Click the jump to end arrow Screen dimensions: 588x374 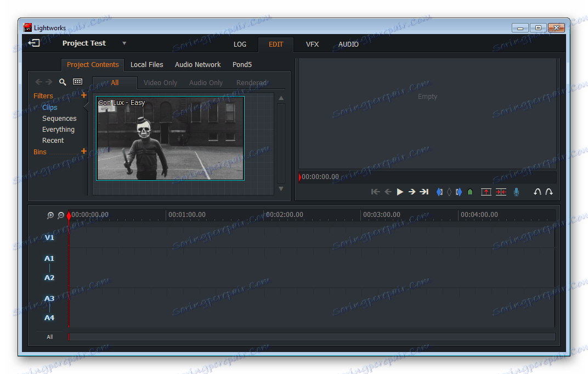(424, 192)
